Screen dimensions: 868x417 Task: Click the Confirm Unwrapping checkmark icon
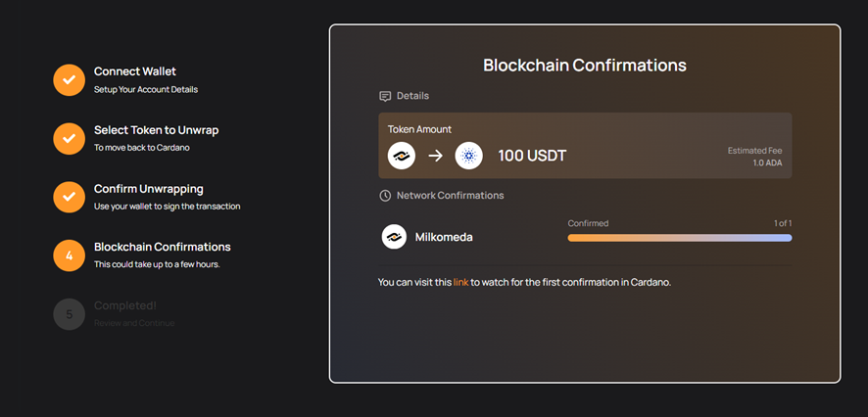point(69,197)
